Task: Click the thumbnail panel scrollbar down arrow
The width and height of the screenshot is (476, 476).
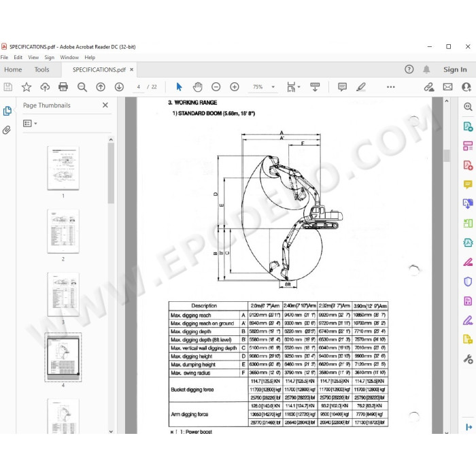Action: (x=111, y=431)
